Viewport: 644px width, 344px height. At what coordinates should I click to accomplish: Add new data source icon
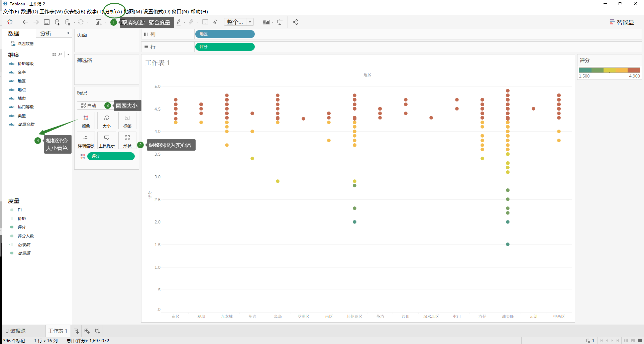point(57,22)
